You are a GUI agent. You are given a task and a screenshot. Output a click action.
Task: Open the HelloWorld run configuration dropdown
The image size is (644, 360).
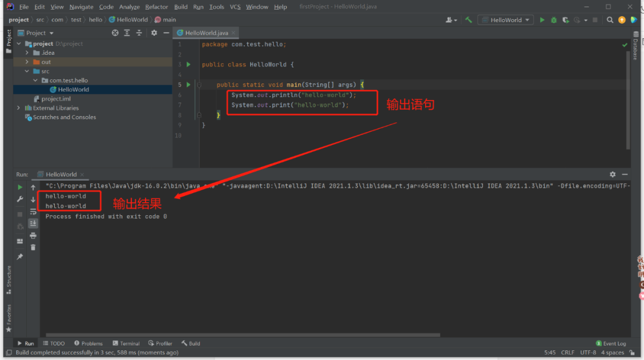[x=506, y=20]
